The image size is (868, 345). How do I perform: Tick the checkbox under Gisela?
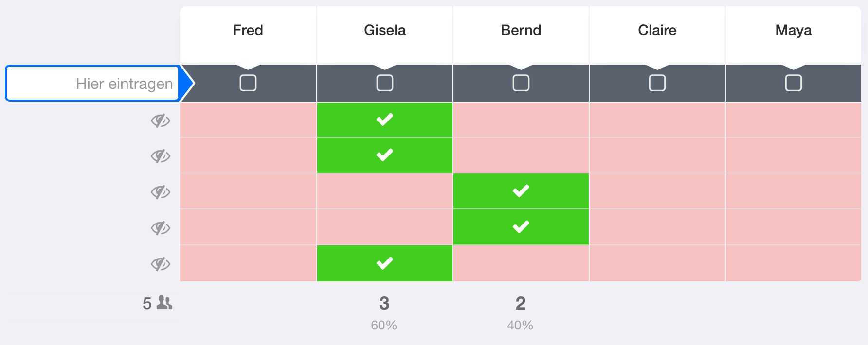coord(384,83)
